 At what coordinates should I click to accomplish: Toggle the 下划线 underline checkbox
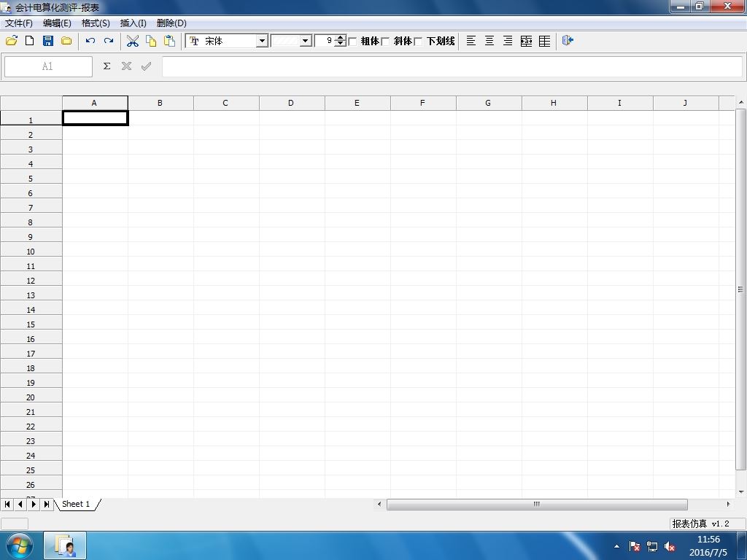[418, 42]
